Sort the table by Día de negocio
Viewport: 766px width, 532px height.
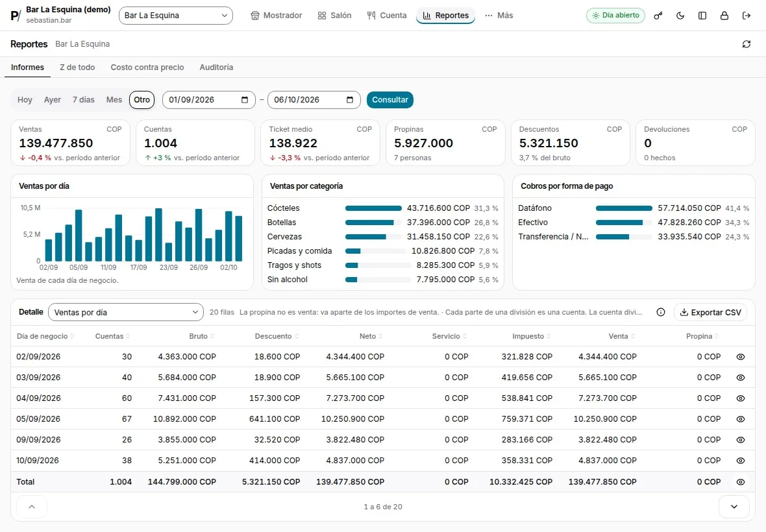45,336
